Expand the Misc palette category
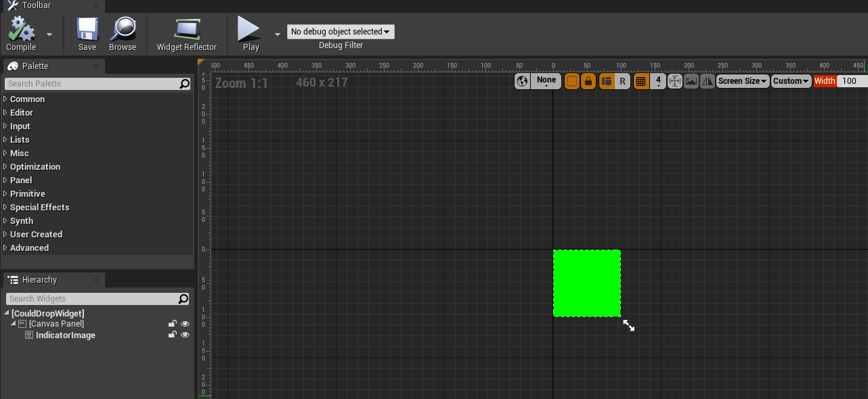 5,153
